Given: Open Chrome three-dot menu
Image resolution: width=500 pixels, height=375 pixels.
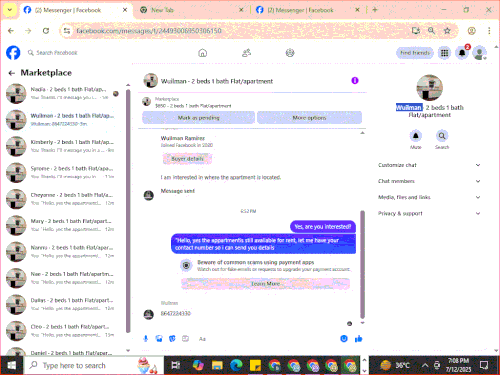Looking at the screenshot, I should point(489,31).
